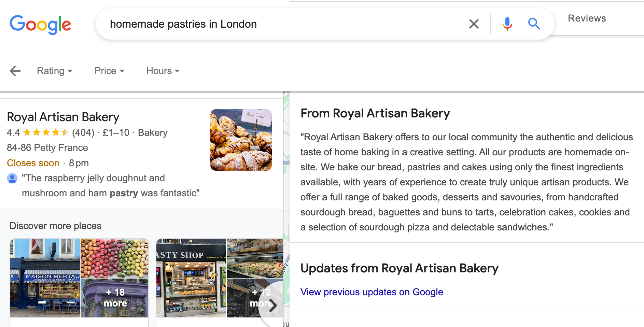Clear the search box with X
Image resolution: width=644 pixels, height=327 pixels.
click(474, 24)
